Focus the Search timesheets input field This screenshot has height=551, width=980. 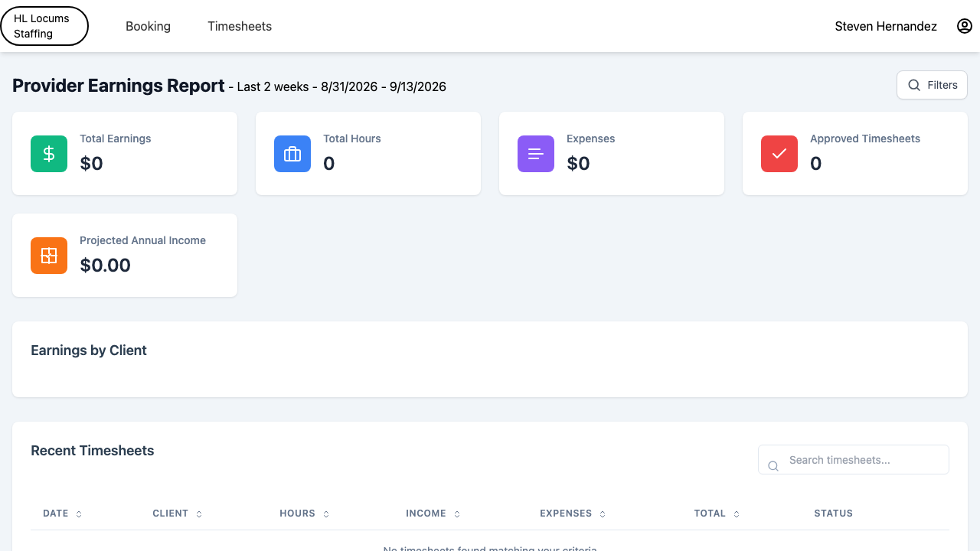tap(854, 460)
